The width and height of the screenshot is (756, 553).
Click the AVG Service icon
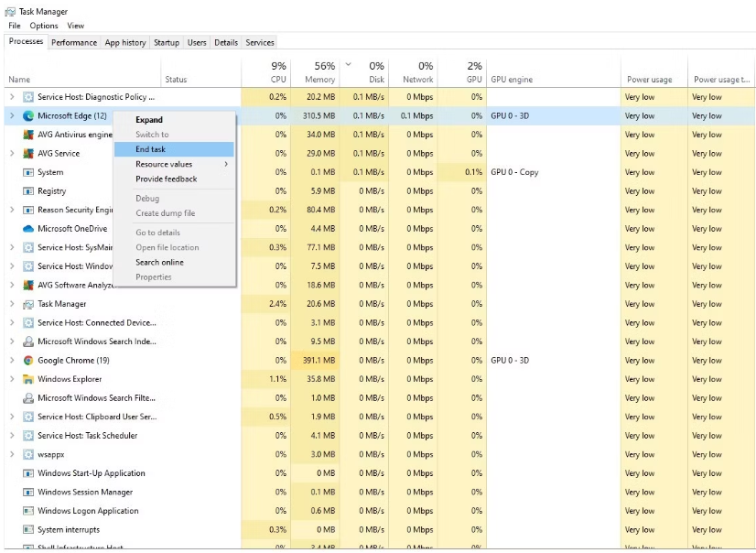point(28,154)
